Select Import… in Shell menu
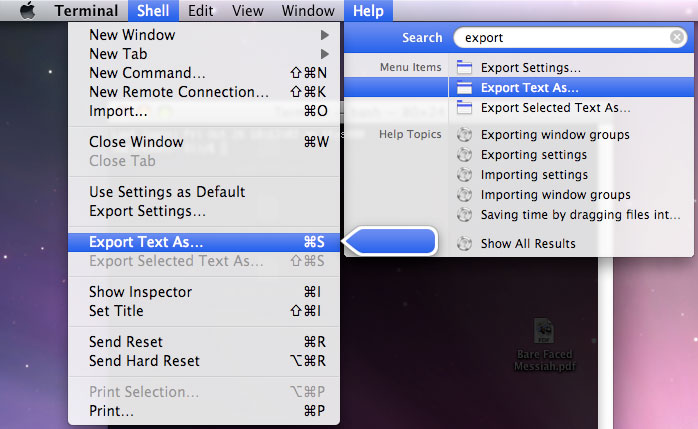 [204, 111]
